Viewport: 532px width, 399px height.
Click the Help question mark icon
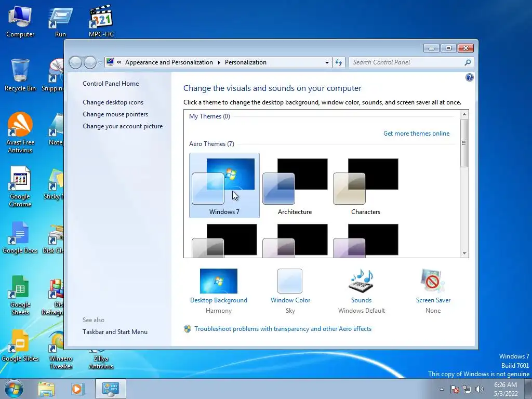(469, 78)
